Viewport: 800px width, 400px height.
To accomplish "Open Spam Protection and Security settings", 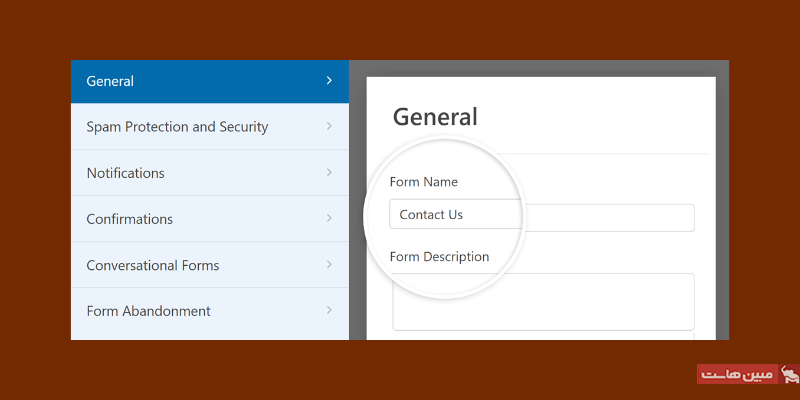I will tap(177, 127).
